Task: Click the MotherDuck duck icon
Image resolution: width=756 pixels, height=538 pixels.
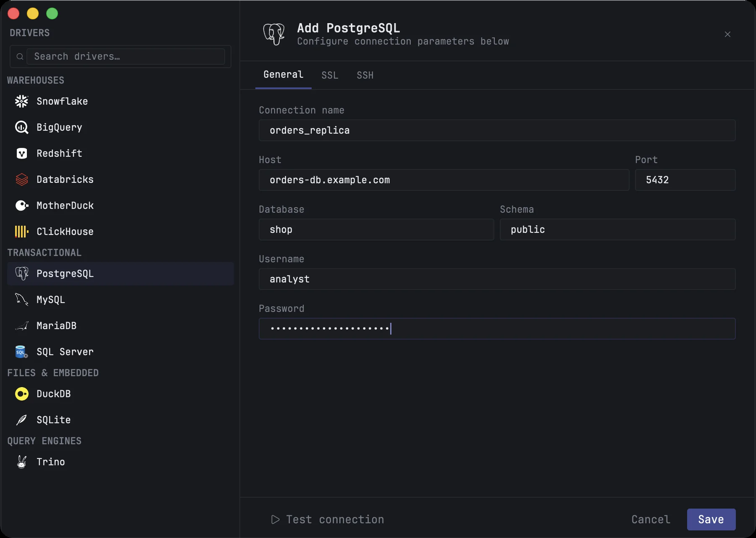Action: tap(22, 206)
